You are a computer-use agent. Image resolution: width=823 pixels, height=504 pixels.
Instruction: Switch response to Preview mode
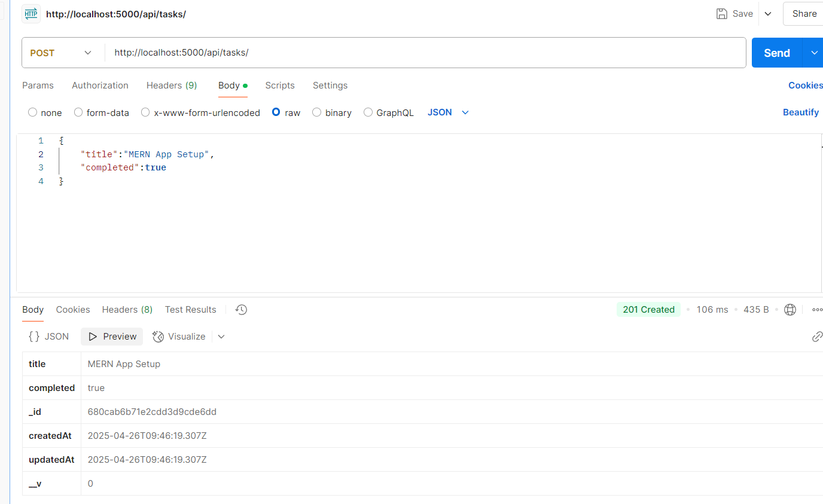pyautogui.click(x=111, y=336)
